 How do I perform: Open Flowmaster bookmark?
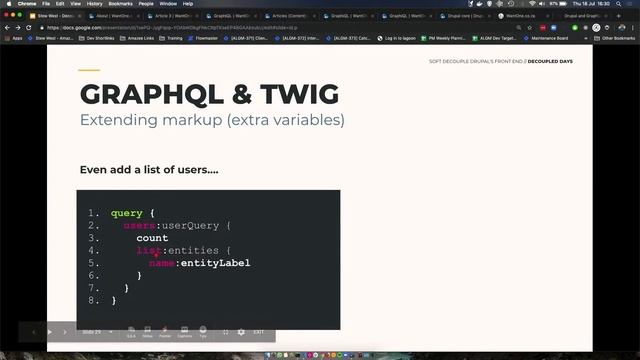pos(203,38)
